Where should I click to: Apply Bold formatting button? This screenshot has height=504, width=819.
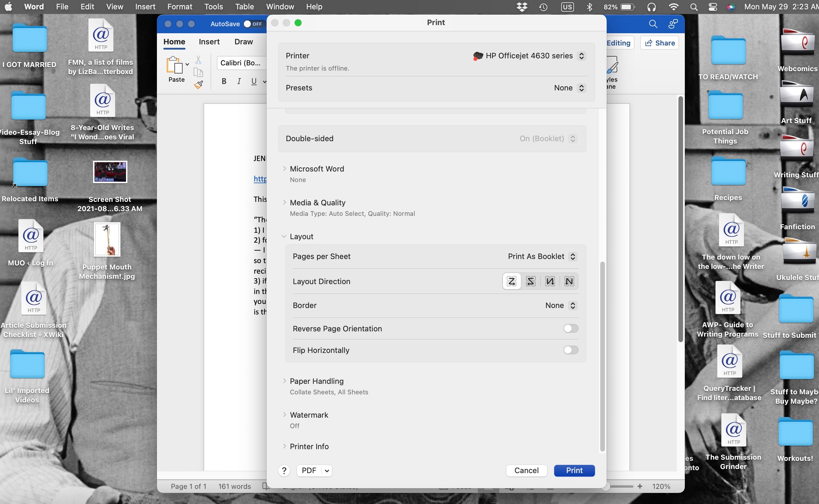tap(224, 81)
